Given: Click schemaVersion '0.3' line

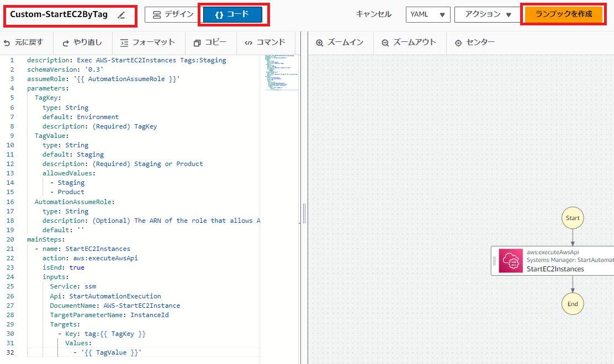Looking at the screenshot, I should coord(65,69).
